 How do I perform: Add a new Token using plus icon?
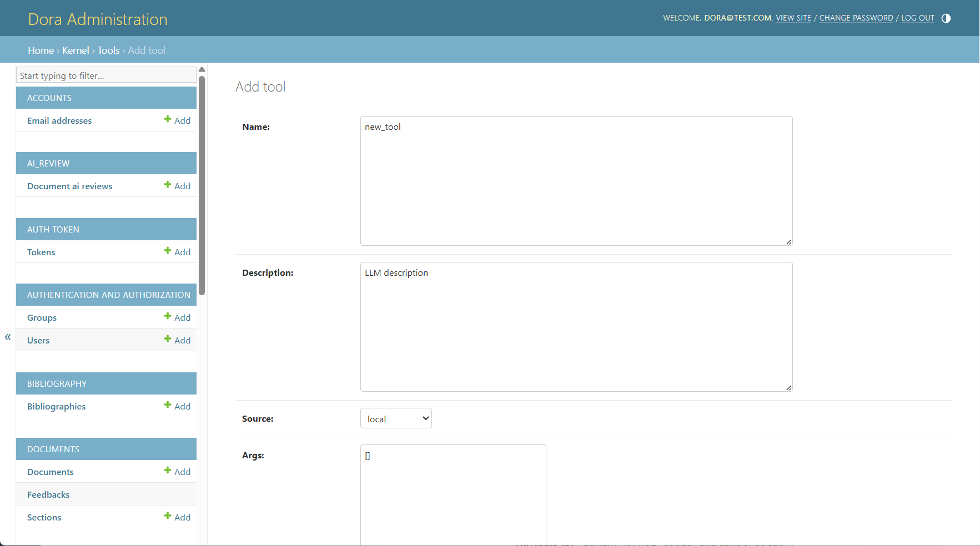pos(168,251)
